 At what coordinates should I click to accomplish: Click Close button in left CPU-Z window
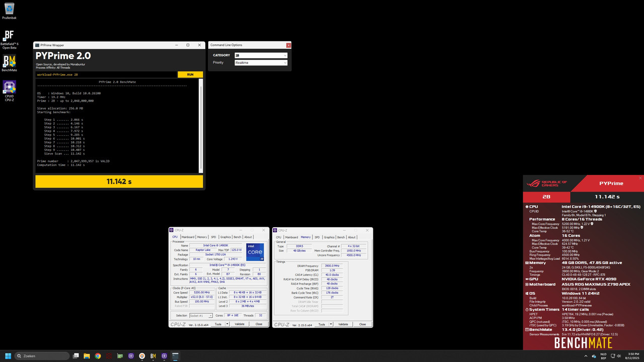[259, 324]
